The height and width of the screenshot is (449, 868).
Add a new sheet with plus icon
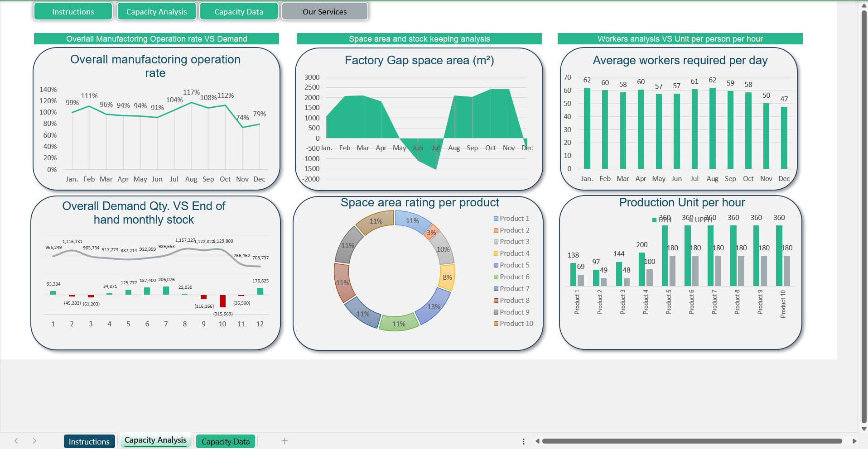(x=285, y=441)
